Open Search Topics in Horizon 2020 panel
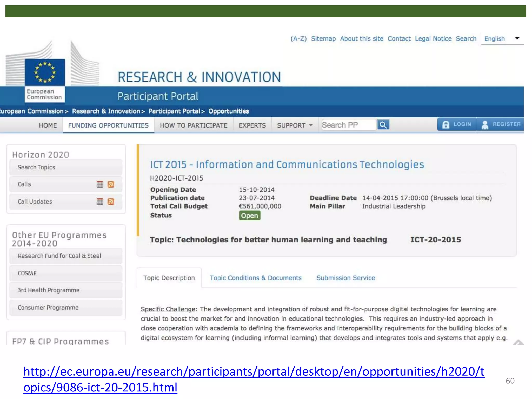This screenshot has width=532, height=399. [66, 167]
